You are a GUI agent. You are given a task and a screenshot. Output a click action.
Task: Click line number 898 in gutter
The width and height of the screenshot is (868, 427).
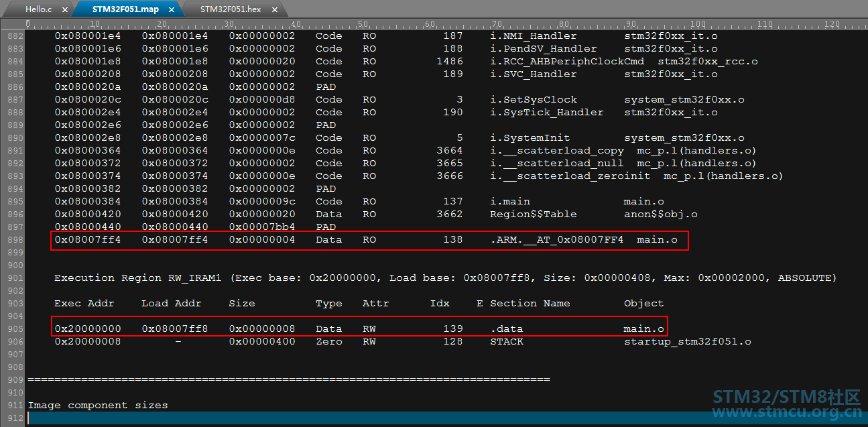tap(15, 240)
